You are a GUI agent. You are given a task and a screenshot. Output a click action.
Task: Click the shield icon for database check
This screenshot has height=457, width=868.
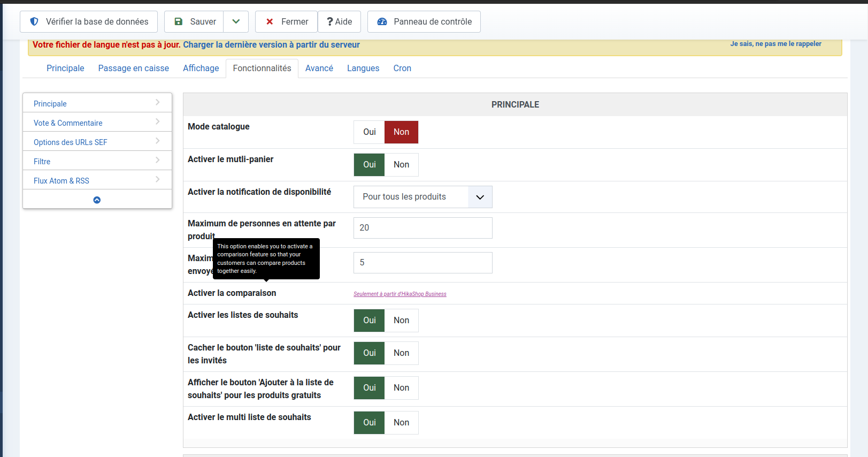(x=34, y=21)
